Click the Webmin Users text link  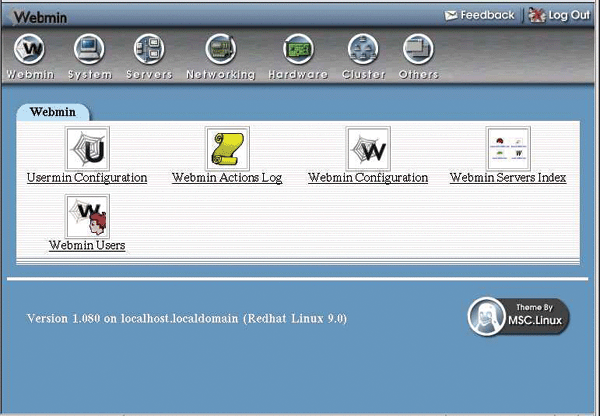87,244
